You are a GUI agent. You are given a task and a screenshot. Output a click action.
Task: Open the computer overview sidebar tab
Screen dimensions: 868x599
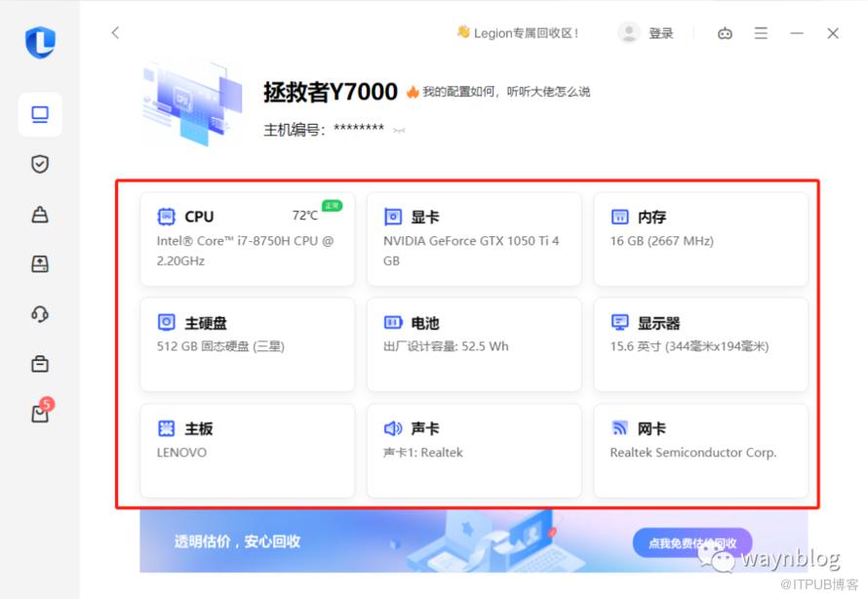(x=40, y=114)
